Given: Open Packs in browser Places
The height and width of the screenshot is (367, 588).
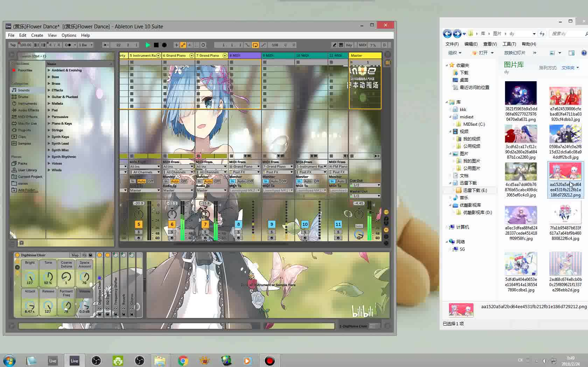Looking at the screenshot, I should pyautogui.click(x=22, y=163).
